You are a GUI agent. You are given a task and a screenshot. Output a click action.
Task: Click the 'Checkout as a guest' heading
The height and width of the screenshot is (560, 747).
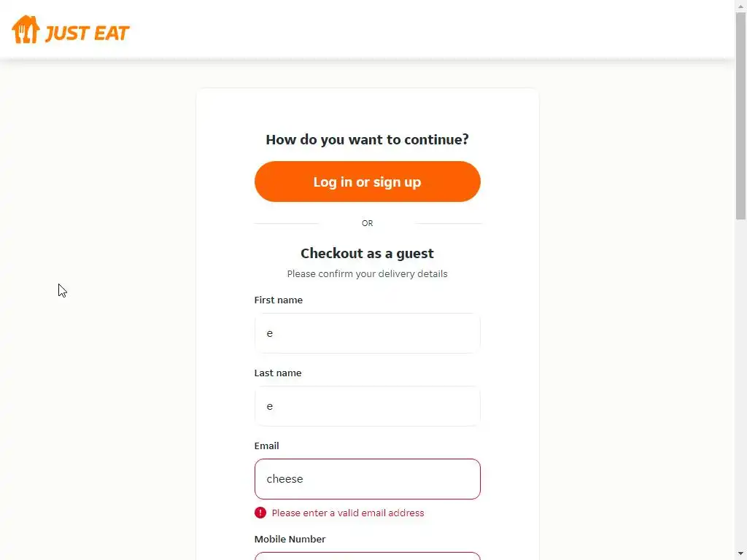click(x=367, y=253)
